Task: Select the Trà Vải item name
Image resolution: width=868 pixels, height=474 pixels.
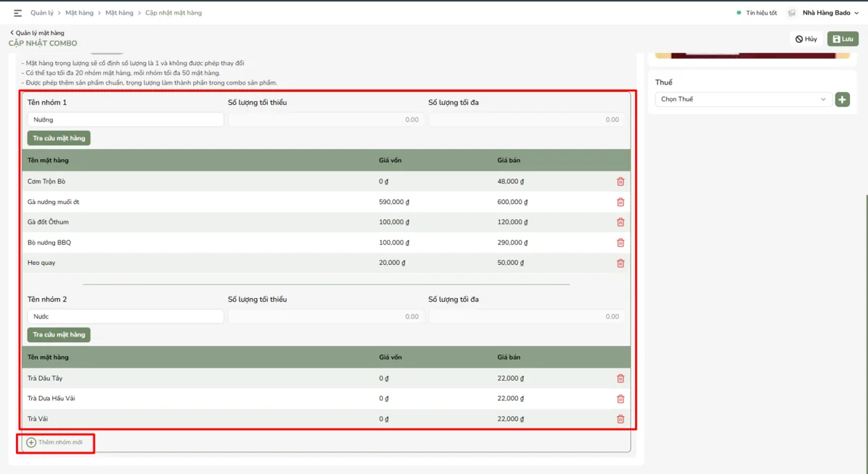Action: pos(38,419)
